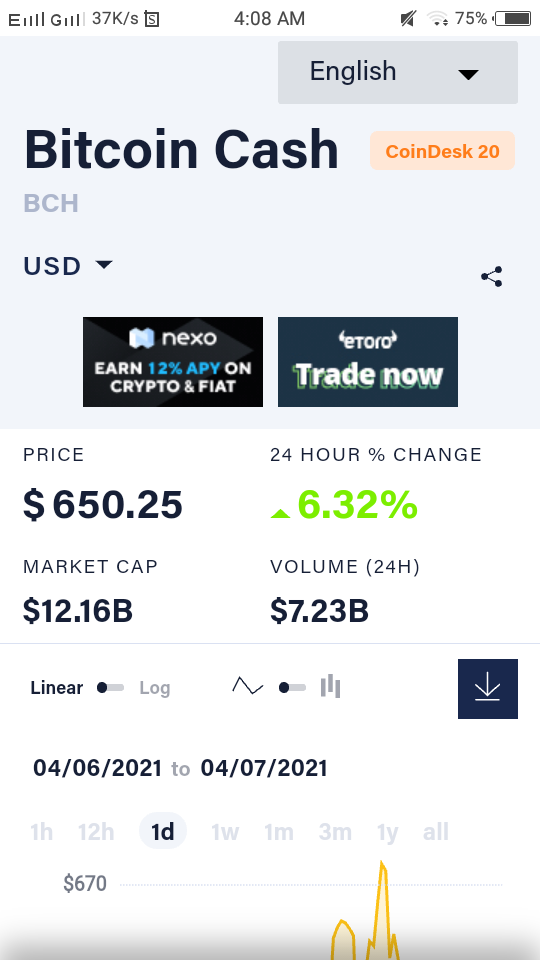Switch to the 1w time range
The height and width of the screenshot is (960, 540).
pyautogui.click(x=225, y=832)
